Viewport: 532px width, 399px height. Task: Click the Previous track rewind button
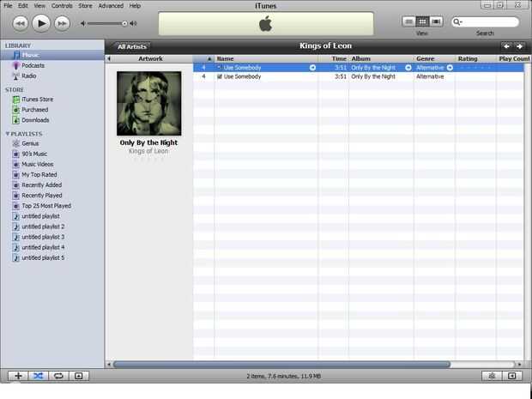(21, 23)
